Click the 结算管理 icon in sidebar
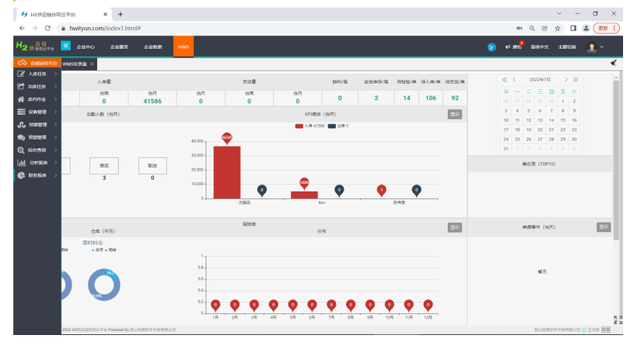 21,124
